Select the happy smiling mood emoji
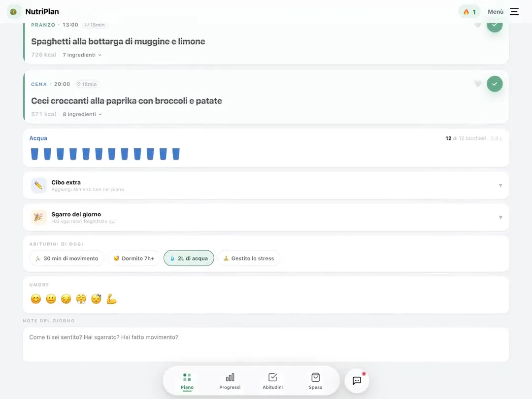 35,299
